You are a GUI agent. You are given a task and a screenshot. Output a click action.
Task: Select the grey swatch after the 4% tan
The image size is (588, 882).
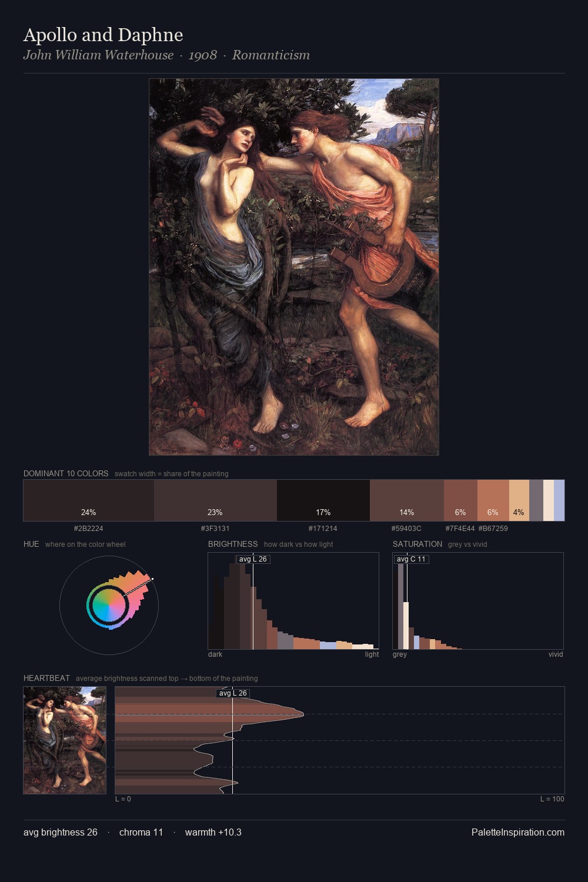tap(536, 500)
